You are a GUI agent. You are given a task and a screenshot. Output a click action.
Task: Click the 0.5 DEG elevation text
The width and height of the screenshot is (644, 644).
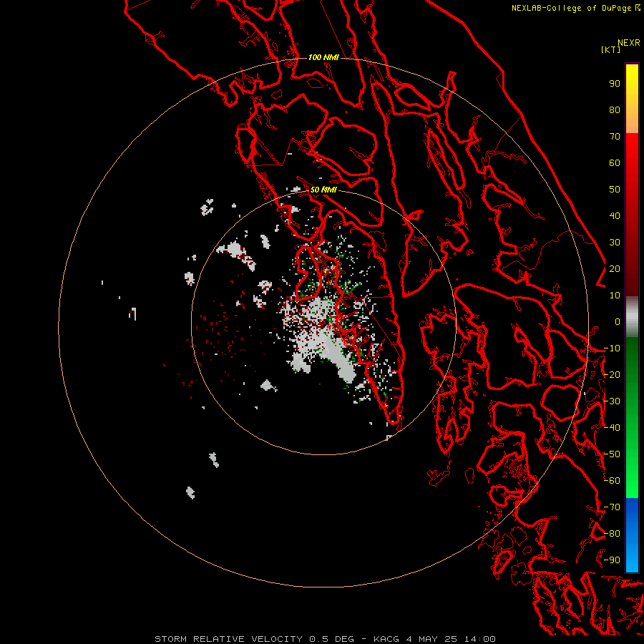tap(331, 639)
